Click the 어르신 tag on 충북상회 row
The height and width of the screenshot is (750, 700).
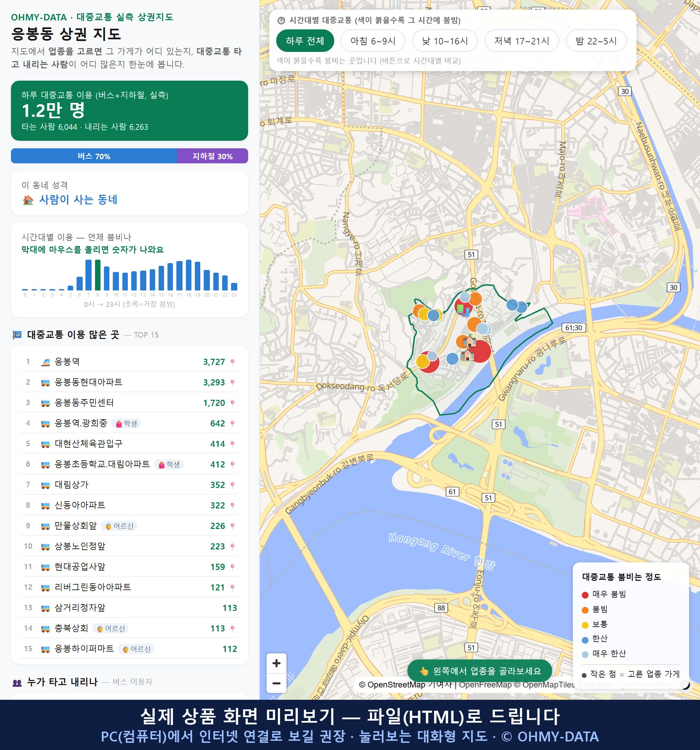(110, 628)
